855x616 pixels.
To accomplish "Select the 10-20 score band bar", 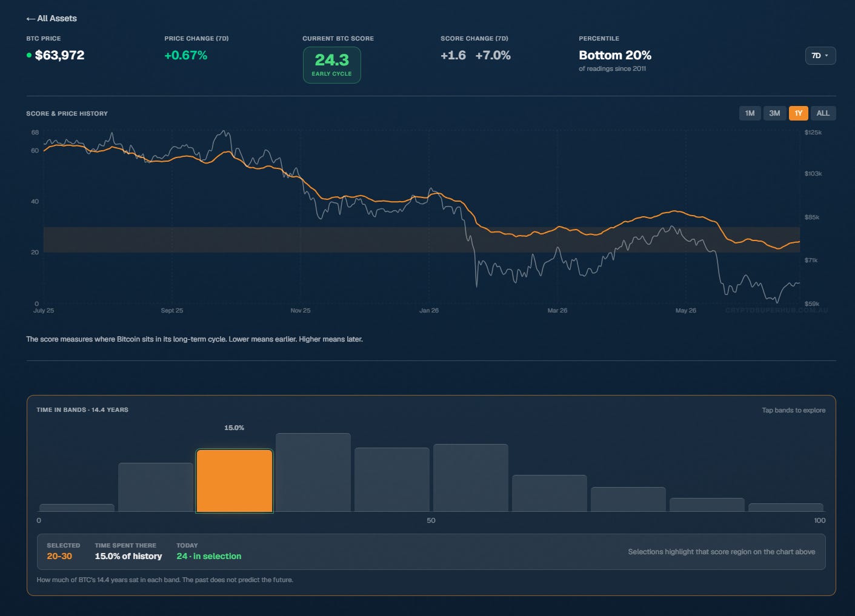I will [156, 487].
